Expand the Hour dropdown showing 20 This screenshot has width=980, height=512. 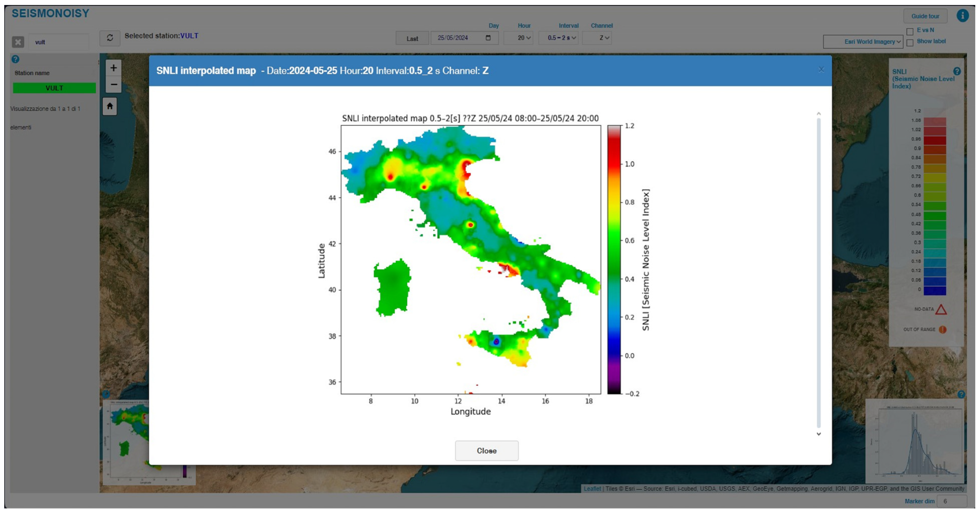(523, 38)
